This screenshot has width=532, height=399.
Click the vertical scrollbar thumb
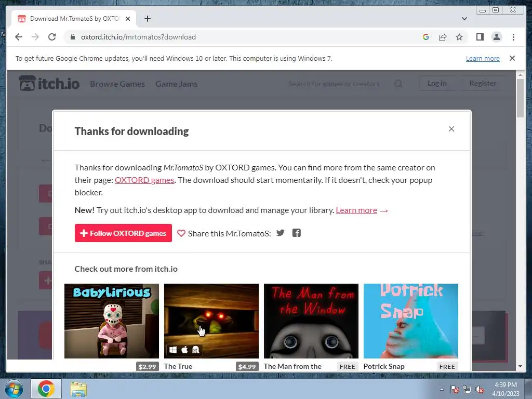coord(520,98)
